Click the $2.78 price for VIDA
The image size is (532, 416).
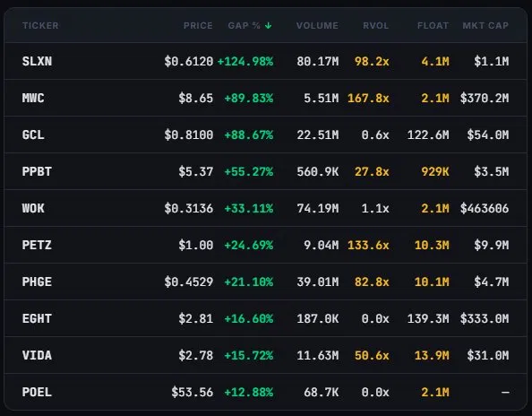click(196, 355)
